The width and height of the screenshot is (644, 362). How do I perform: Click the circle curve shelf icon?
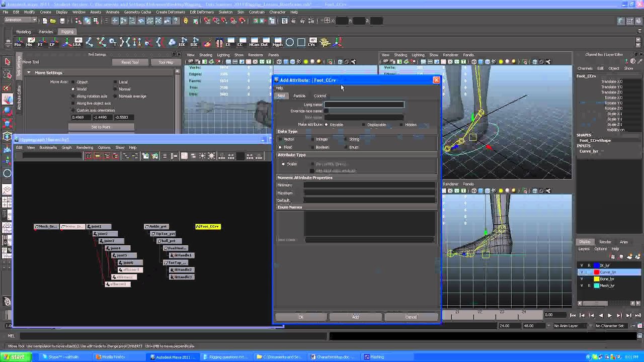(x=290, y=43)
